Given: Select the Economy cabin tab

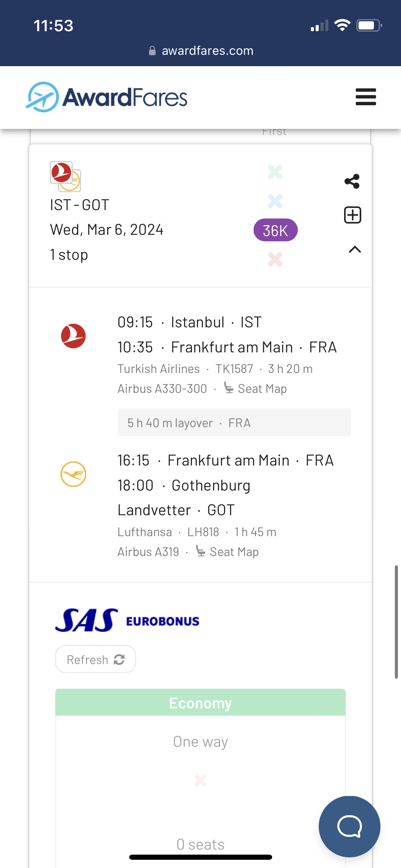Looking at the screenshot, I should [200, 703].
